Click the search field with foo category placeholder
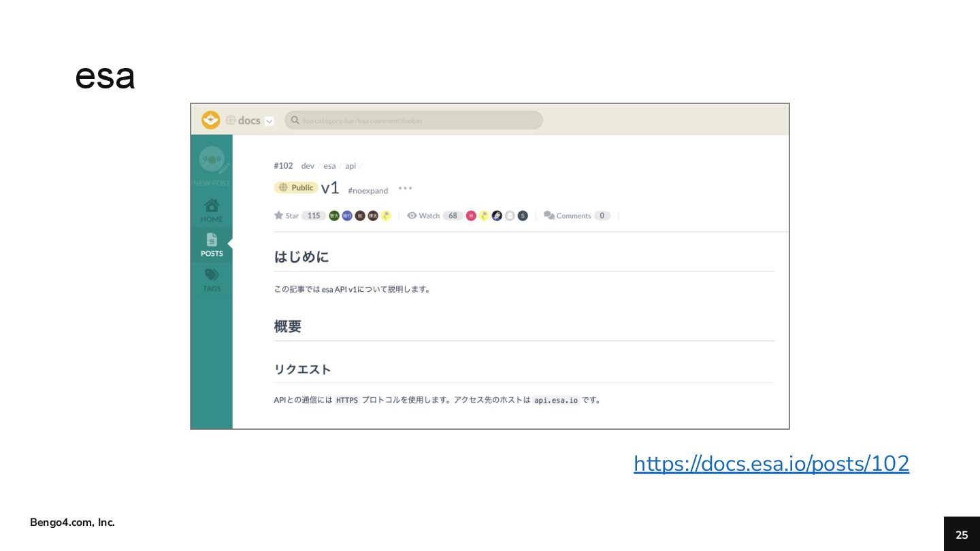The height and width of the screenshot is (551, 980). 414,120
